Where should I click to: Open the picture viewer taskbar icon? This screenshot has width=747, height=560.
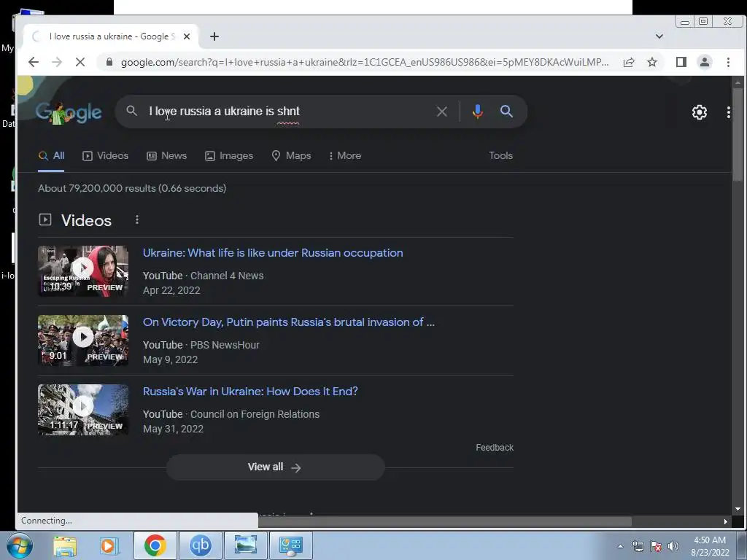point(245,545)
